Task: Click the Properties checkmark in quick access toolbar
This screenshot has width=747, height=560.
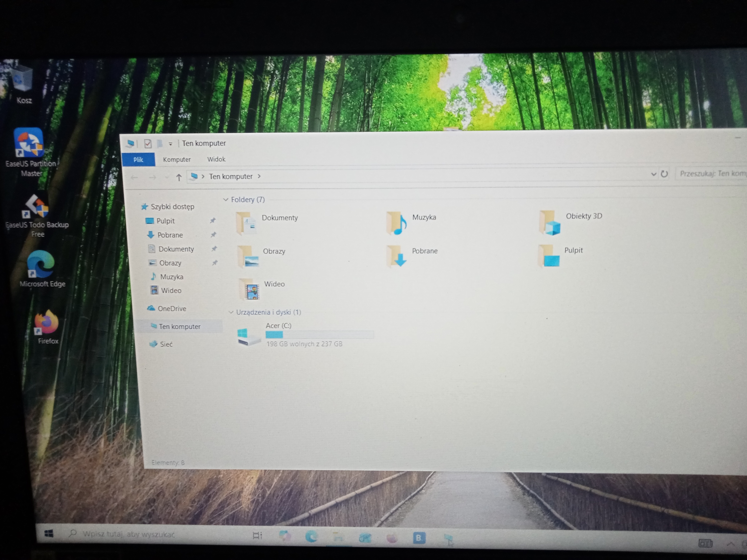Action: click(x=148, y=144)
